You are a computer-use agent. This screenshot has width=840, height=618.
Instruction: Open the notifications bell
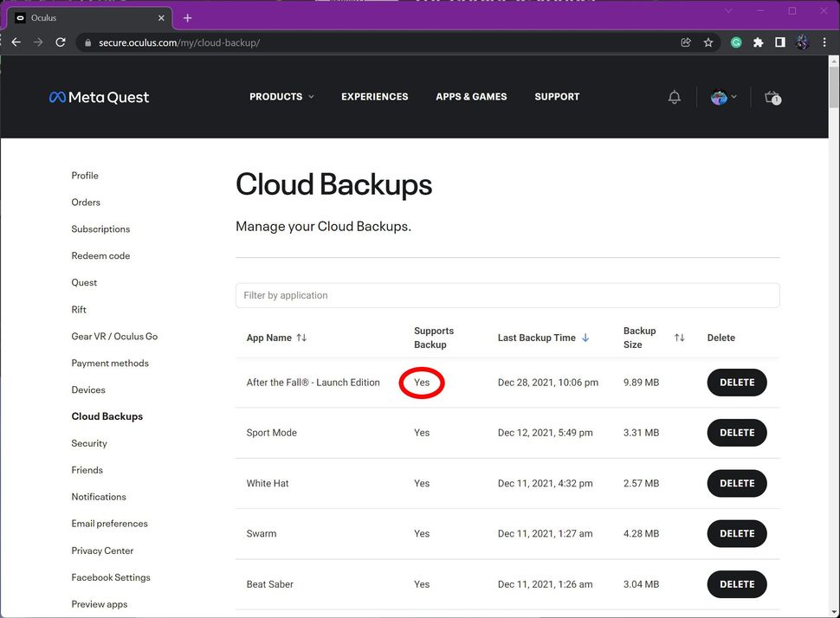pos(675,97)
